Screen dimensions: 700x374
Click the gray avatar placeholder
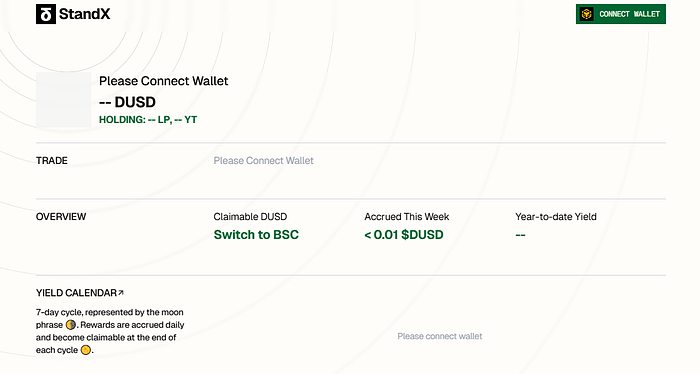pyautogui.click(x=63, y=100)
